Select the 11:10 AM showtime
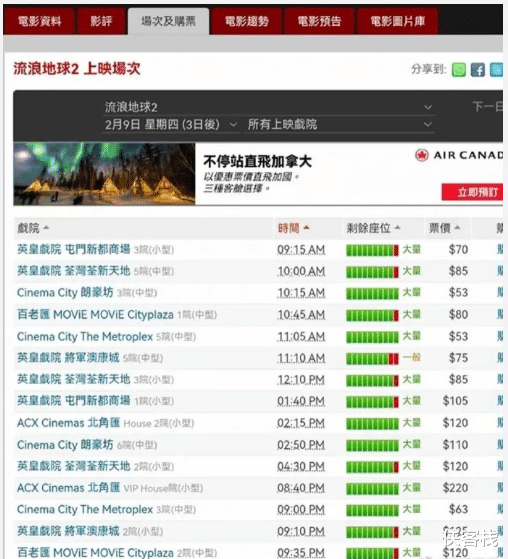 click(x=301, y=358)
